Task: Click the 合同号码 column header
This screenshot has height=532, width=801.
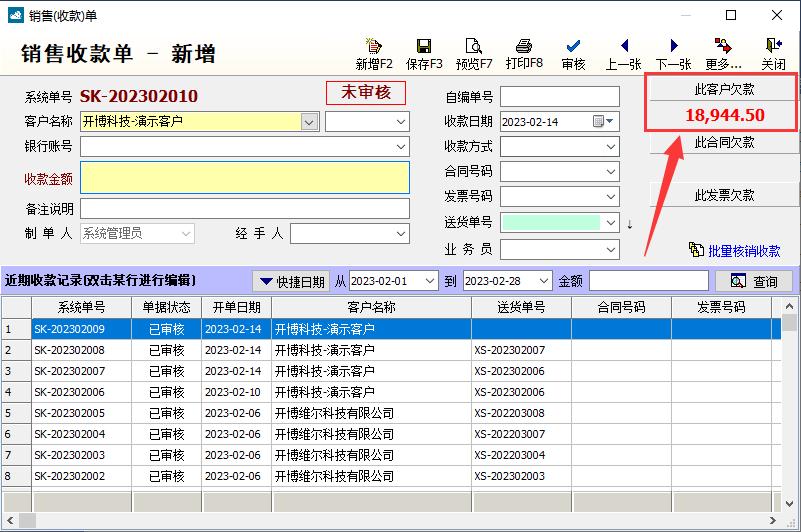Action: [x=621, y=307]
